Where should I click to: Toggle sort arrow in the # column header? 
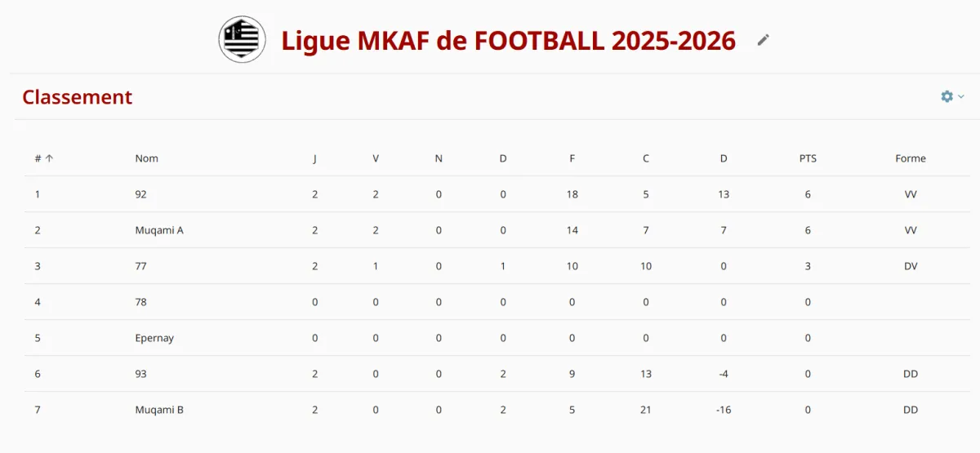(49, 158)
